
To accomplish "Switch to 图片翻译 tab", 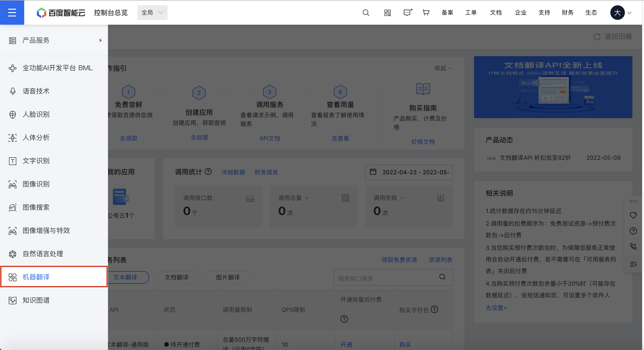I will point(228,277).
